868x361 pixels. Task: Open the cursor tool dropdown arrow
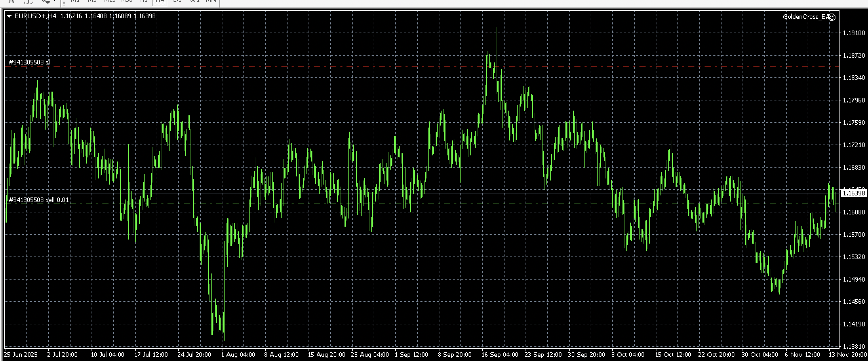[x=54, y=1]
